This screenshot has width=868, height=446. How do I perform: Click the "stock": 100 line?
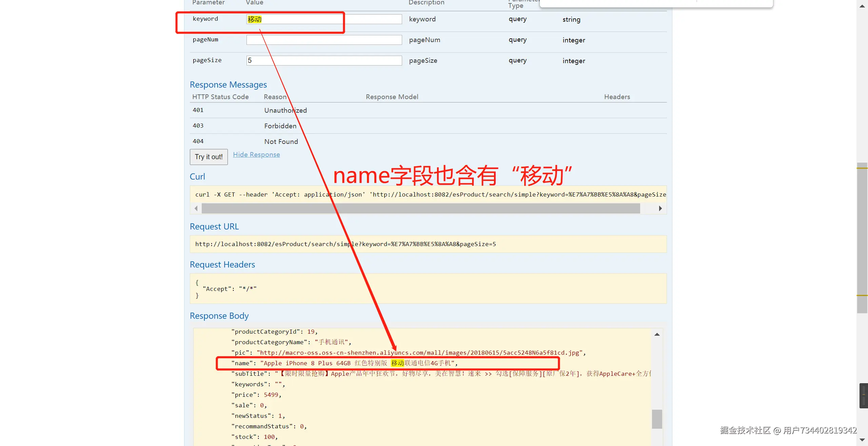tap(255, 437)
